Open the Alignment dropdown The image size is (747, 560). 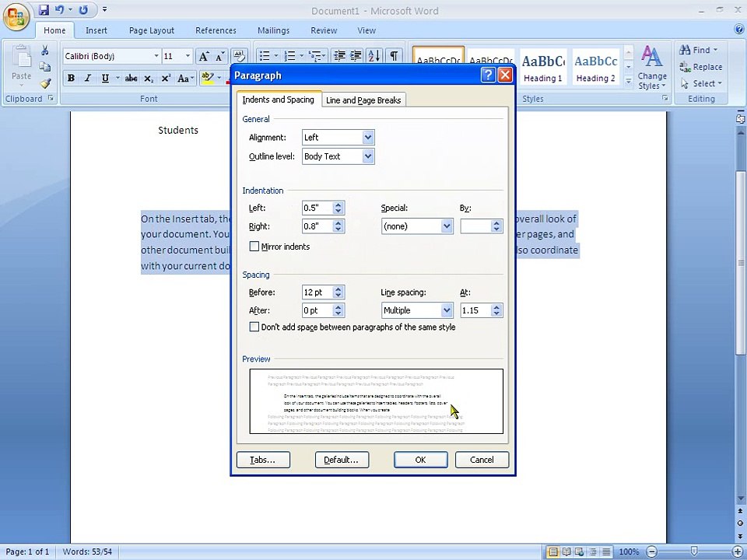point(368,138)
